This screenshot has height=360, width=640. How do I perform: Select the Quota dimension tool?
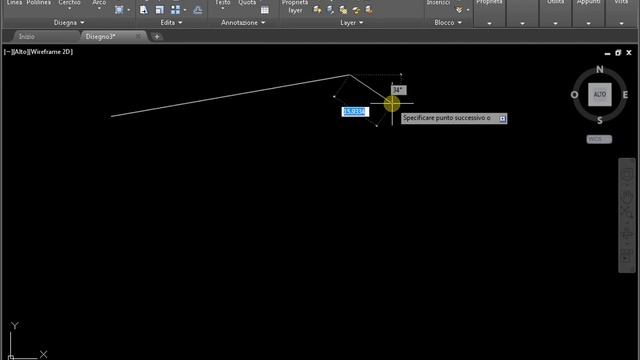coord(247,2)
